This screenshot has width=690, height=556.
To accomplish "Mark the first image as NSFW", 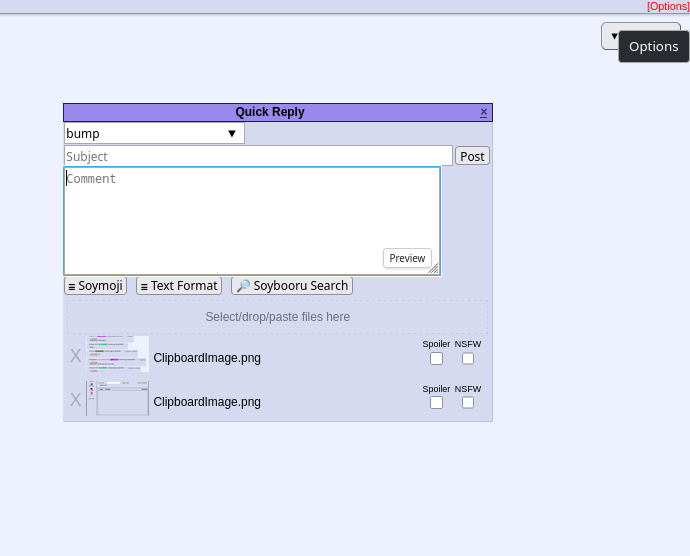I will coord(468,359).
